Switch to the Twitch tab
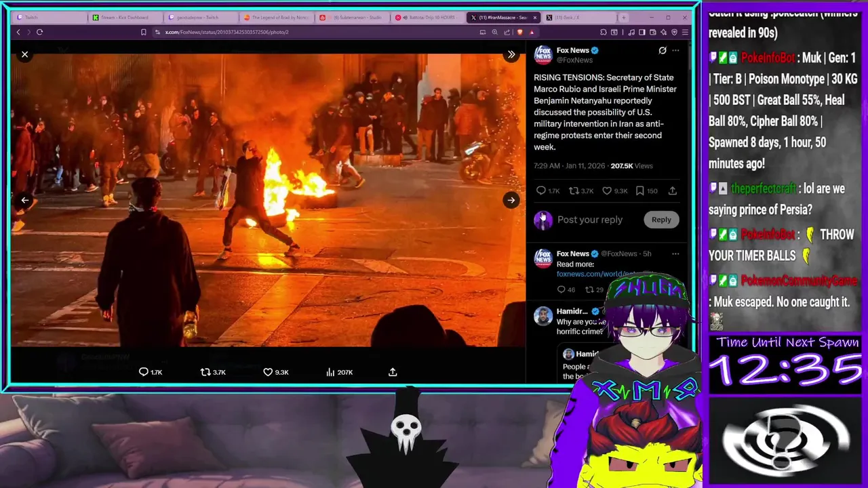 click(x=49, y=17)
